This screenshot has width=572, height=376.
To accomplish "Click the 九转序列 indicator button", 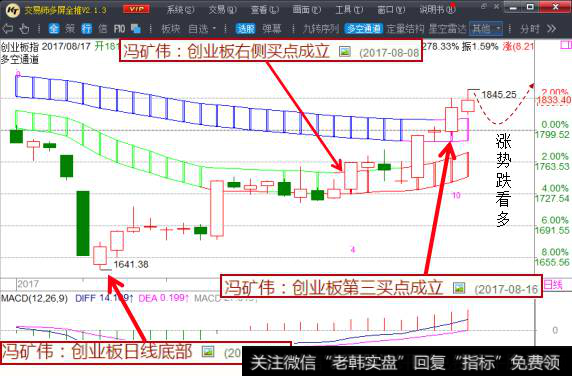I will [x=321, y=29].
